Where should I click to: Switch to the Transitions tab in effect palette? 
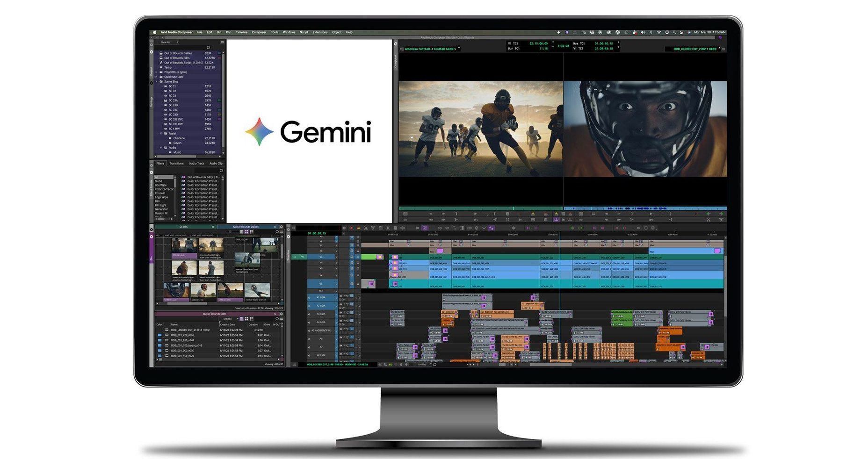coord(176,164)
